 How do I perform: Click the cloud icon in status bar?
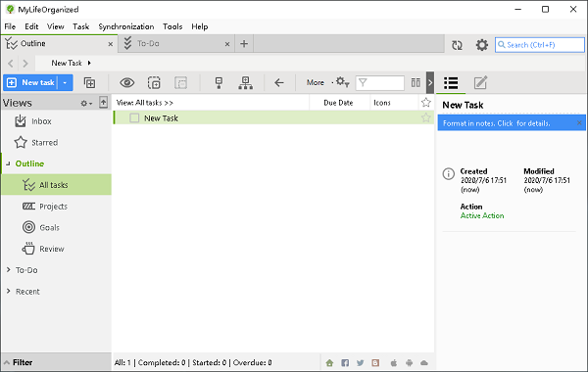click(x=424, y=362)
